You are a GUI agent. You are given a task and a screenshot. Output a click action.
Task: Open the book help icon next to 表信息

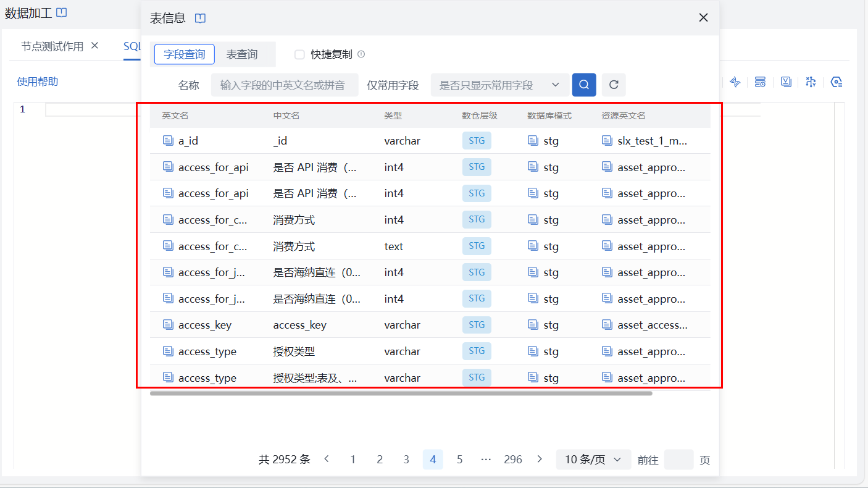(200, 18)
